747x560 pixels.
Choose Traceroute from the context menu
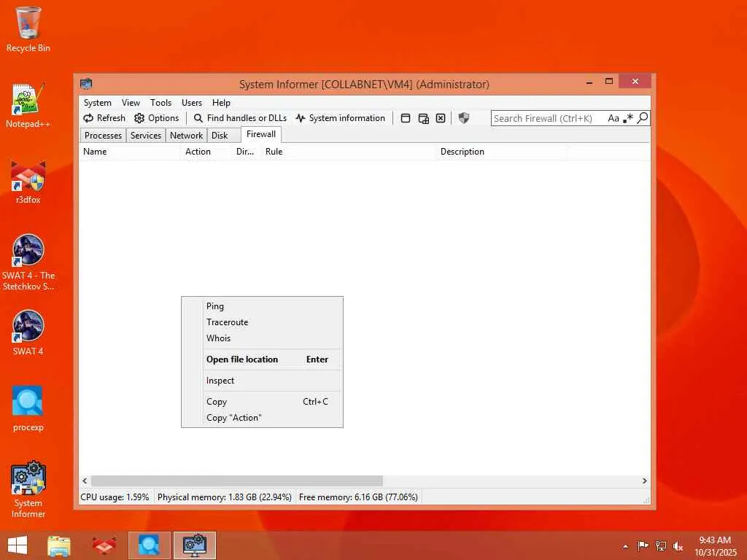pos(262,322)
